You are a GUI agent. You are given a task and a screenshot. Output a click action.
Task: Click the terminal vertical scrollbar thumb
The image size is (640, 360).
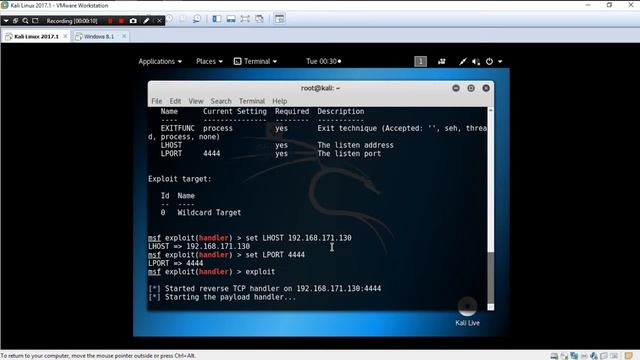[491, 278]
